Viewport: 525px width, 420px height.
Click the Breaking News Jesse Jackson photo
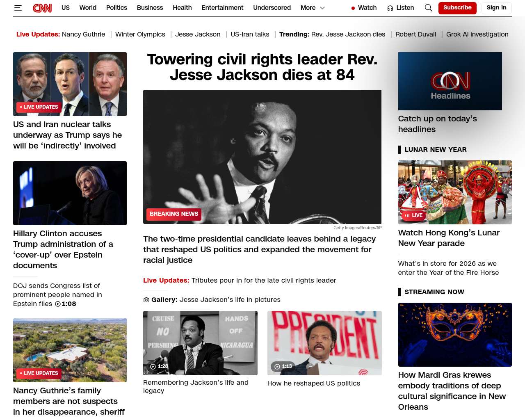pyautogui.click(x=262, y=157)
